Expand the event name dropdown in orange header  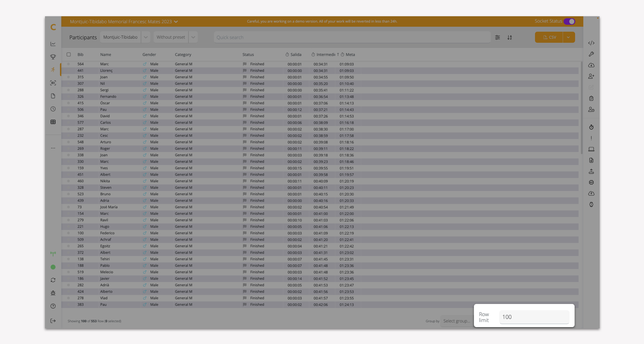point(176,22)
